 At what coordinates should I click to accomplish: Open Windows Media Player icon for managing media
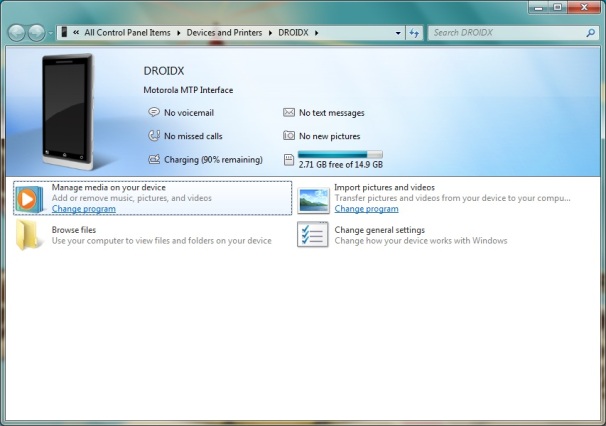click(x=30, y=199)
